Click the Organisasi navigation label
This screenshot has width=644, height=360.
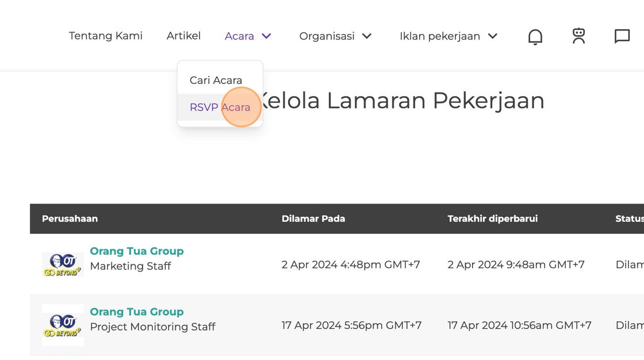[x=327, y=36]
